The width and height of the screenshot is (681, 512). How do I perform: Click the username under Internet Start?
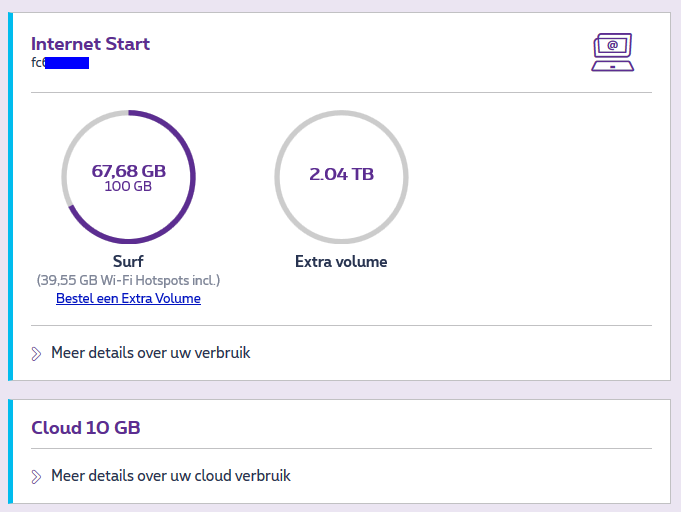[x=37, y=63]
